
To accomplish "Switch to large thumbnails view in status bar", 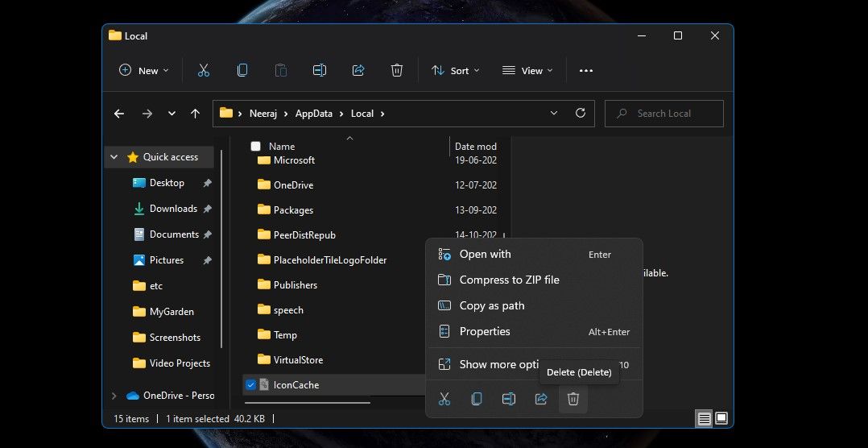I will (721, 418).
